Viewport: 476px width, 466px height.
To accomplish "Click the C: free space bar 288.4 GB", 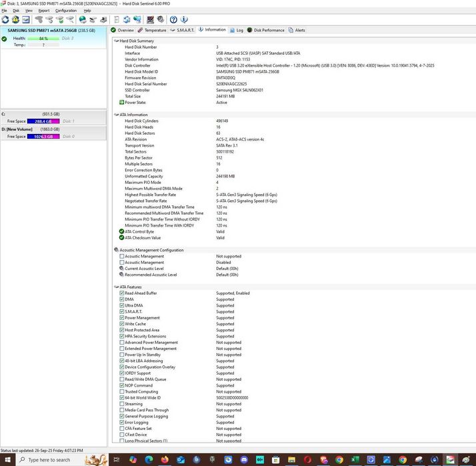I will pos(43,121).
